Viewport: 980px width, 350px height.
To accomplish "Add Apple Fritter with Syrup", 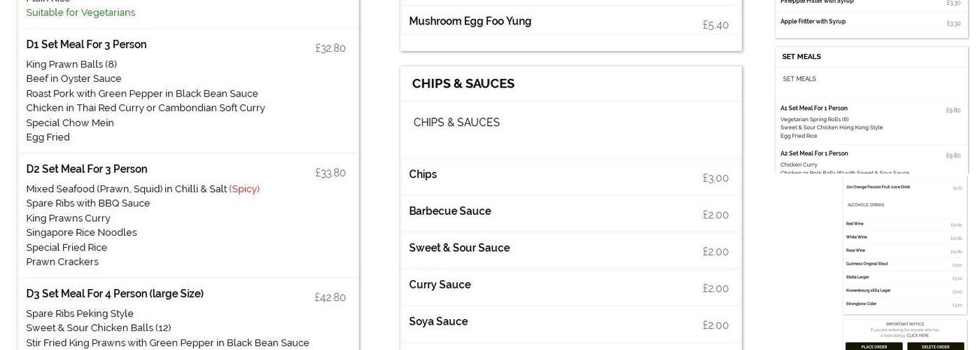I will [813, 22].
